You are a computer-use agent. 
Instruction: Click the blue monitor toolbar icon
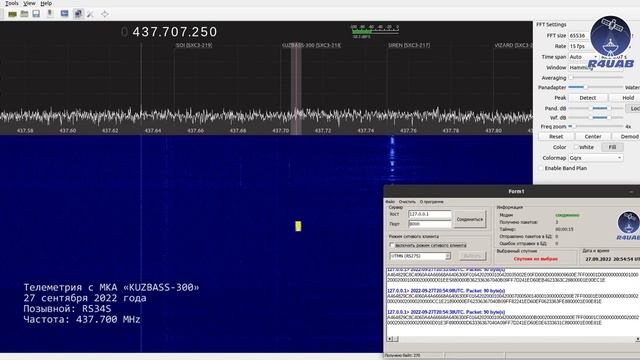[64, 14]
